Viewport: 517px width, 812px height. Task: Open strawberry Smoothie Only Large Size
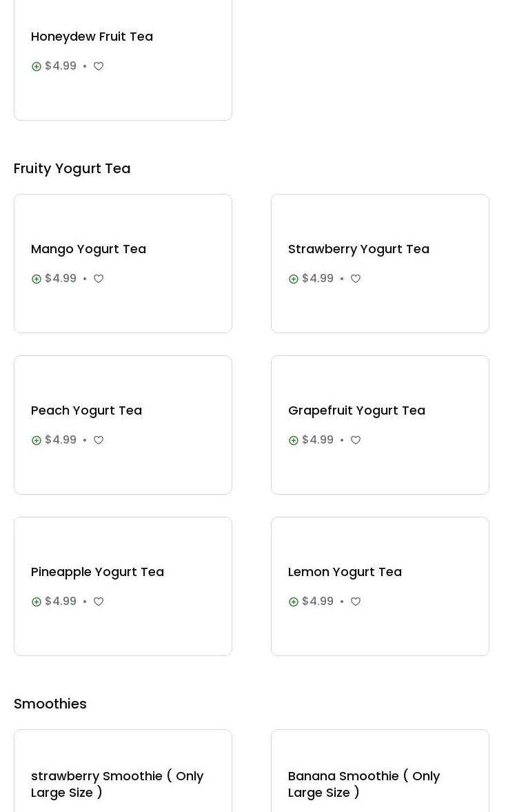click(117, 784)
